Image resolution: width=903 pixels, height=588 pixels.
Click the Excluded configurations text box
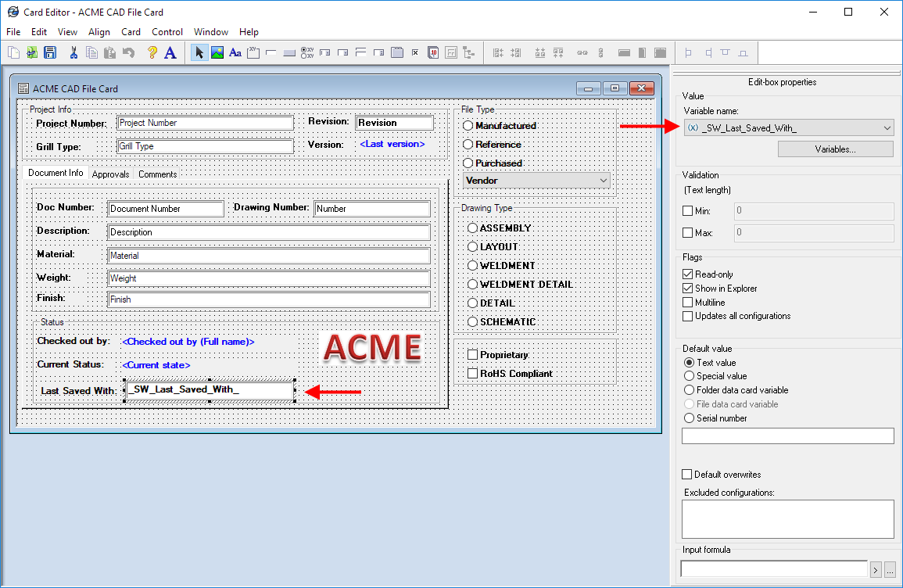[x=787, y=518]
